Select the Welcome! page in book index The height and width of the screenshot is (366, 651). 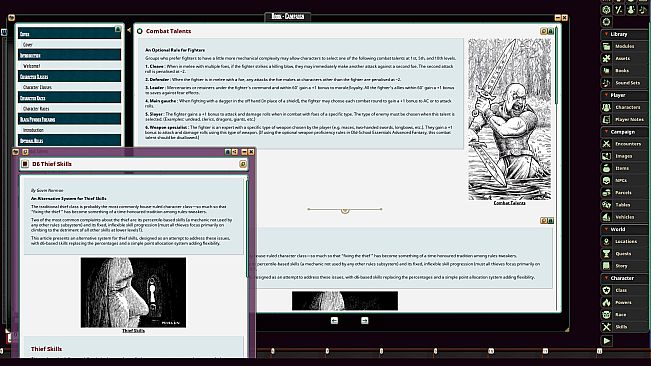coord(69,66)
